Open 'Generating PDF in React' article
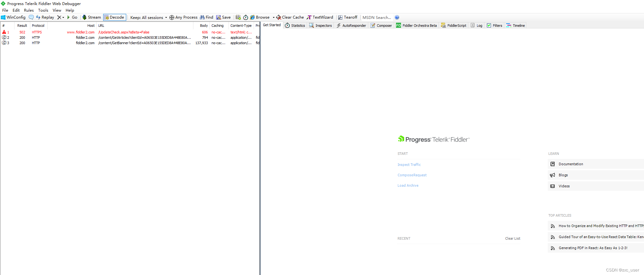This screenshot has height=275, width=644. click(596, 248)
